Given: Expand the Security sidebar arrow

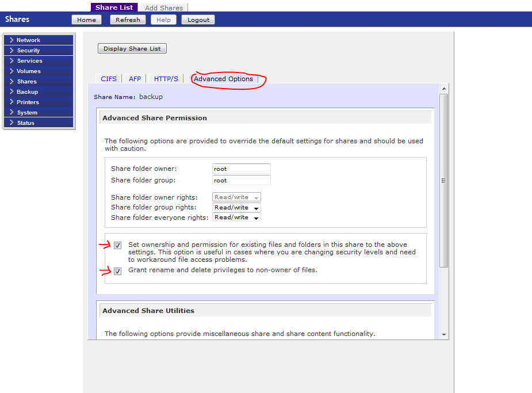Looking at the screenshot, I should coord(12,51).
